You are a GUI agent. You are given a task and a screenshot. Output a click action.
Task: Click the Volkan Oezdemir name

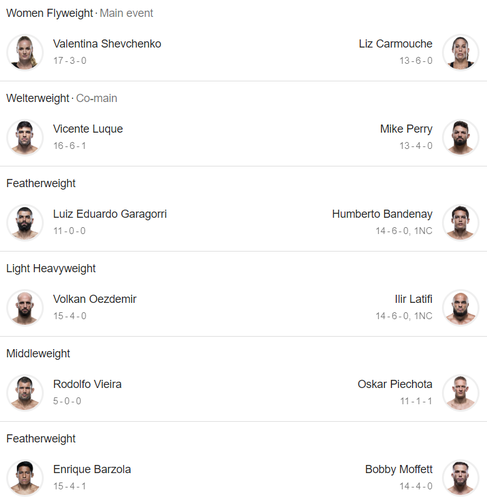[x=95, y=299]
